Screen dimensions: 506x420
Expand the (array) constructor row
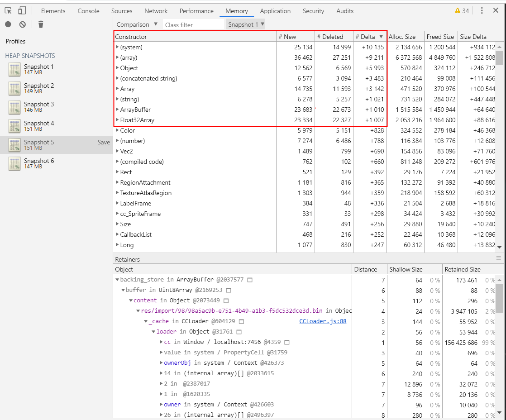(118, 57)
